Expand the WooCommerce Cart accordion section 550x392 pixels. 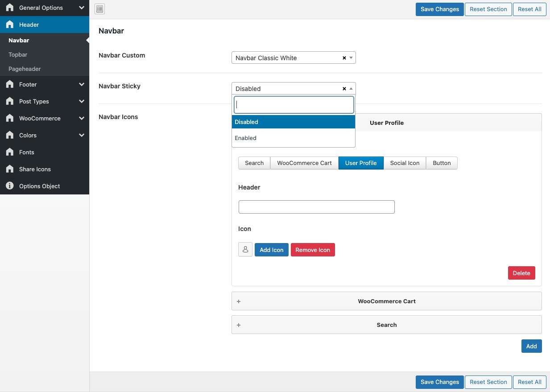tap(386, 301)
